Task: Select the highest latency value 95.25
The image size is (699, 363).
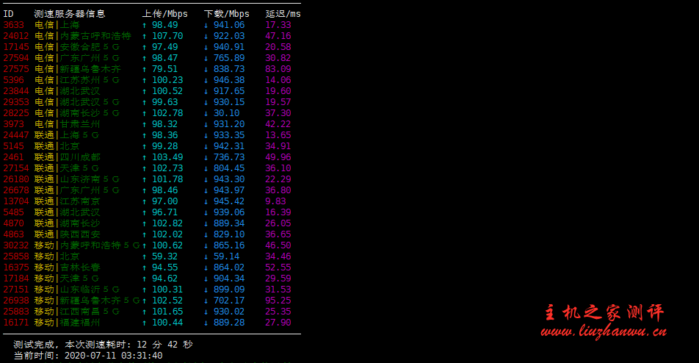Action: coord(278,301)
